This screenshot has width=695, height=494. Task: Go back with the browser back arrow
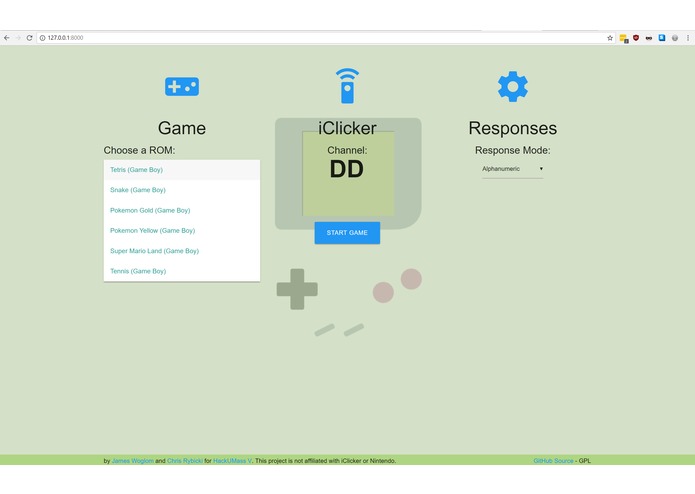coord(7,38)
